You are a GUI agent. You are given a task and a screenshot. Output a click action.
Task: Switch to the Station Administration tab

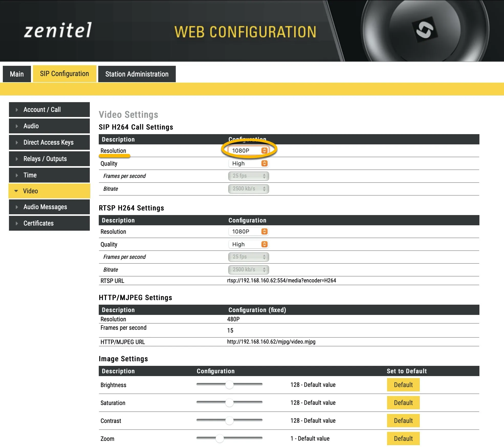(137, 74)
